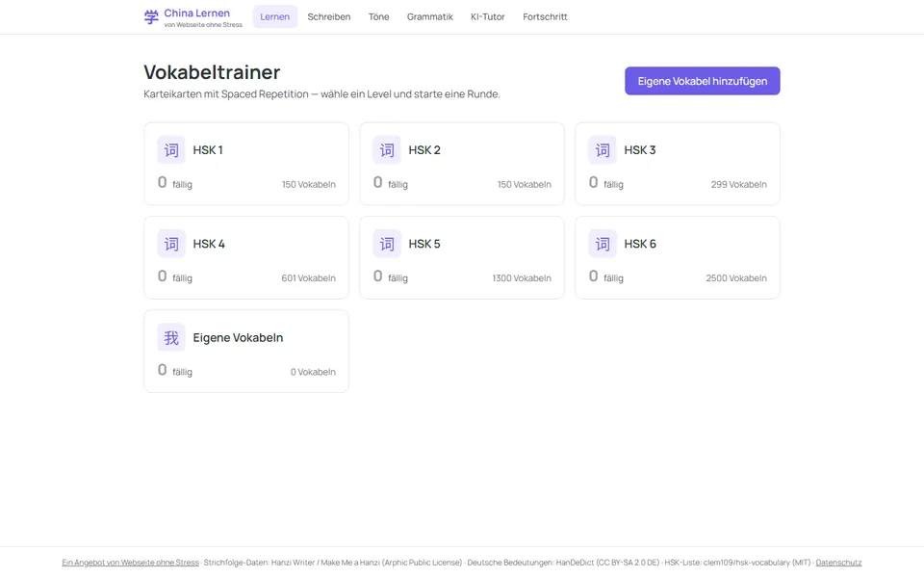Screen dimensions: 924x578
Task: Select the HSK 3 title
Action: tap(640, 150)
